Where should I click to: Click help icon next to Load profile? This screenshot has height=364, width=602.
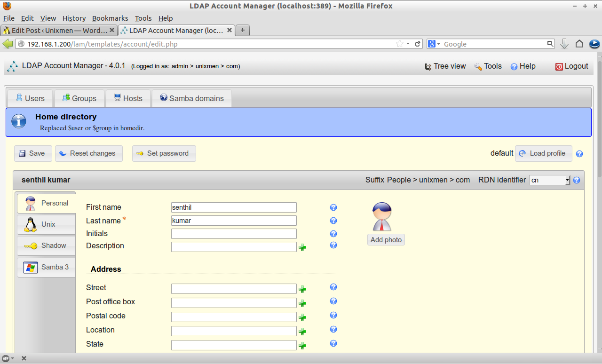[579, 154]
